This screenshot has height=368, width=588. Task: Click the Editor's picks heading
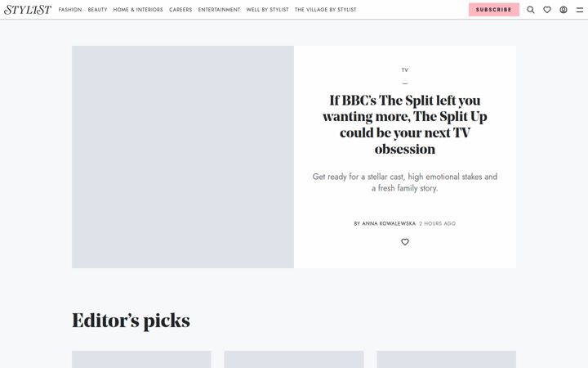pyautogui.click(x=131, y=321)
